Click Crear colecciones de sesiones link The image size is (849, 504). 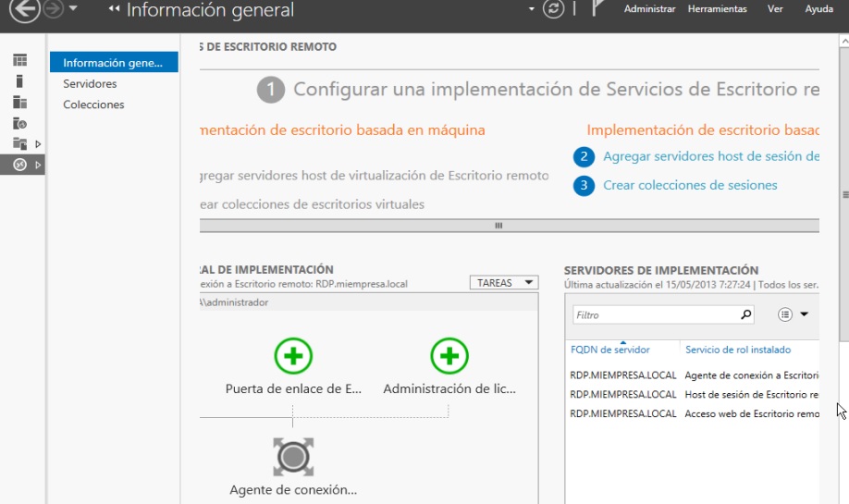[x=689, y=185]
